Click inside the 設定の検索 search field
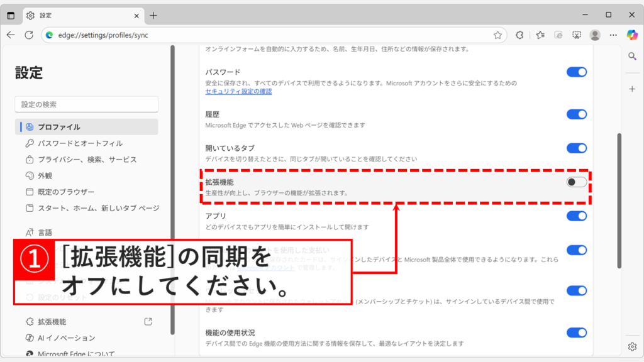Image resolution: width=644 pixels, height=362 pixels. pyautogui.click(x=86, y=104)
